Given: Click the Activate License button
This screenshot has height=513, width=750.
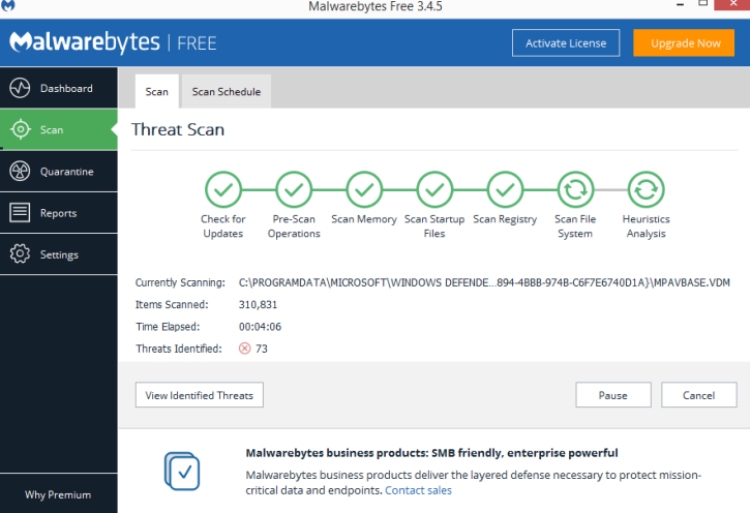Looking at the screenshot, I should pos(566,43).
